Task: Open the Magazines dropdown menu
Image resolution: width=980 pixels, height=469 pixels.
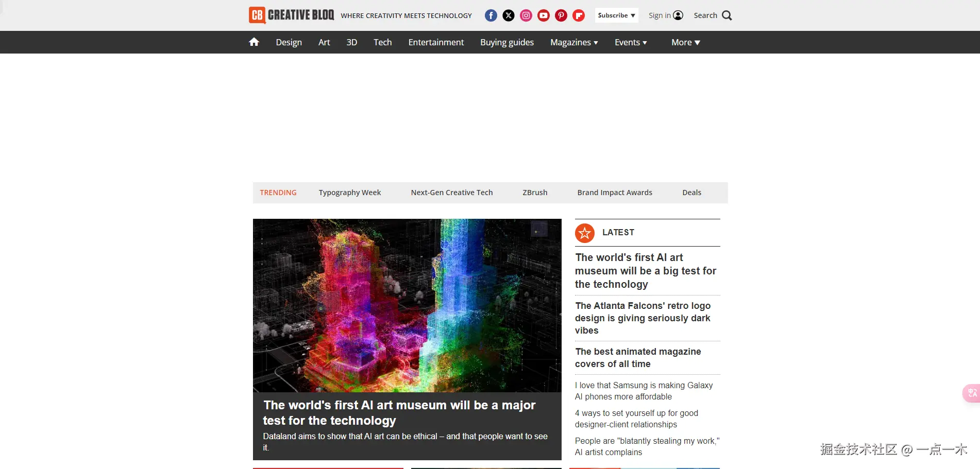Action: click(573, 42)
